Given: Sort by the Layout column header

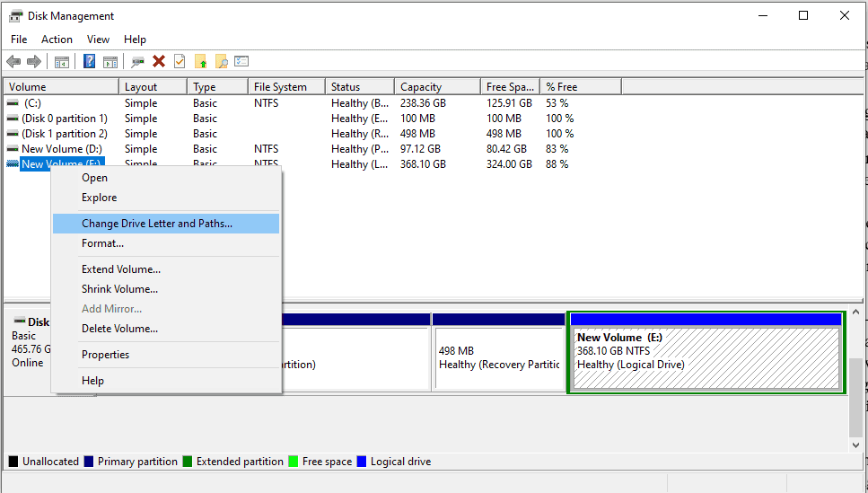Looking at the screenshot, I should point(153,87).
